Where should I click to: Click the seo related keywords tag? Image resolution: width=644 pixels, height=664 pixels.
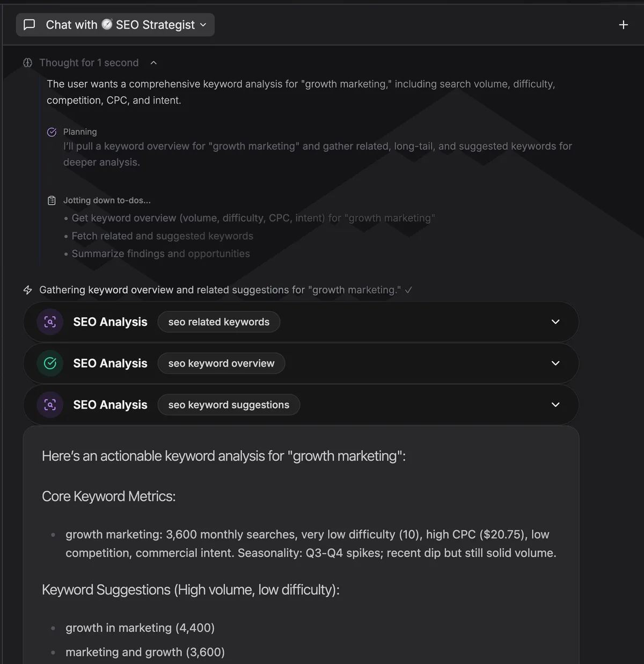pos(219,322)
